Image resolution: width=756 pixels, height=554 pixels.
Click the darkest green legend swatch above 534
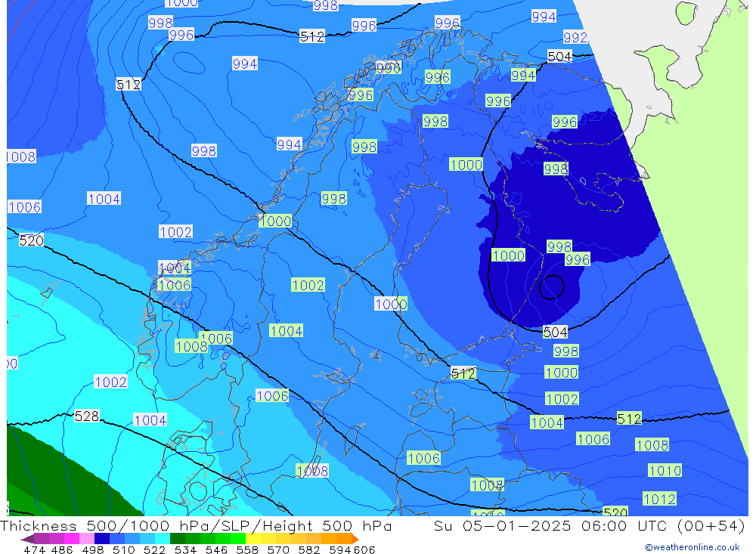[x=178, y=539]
